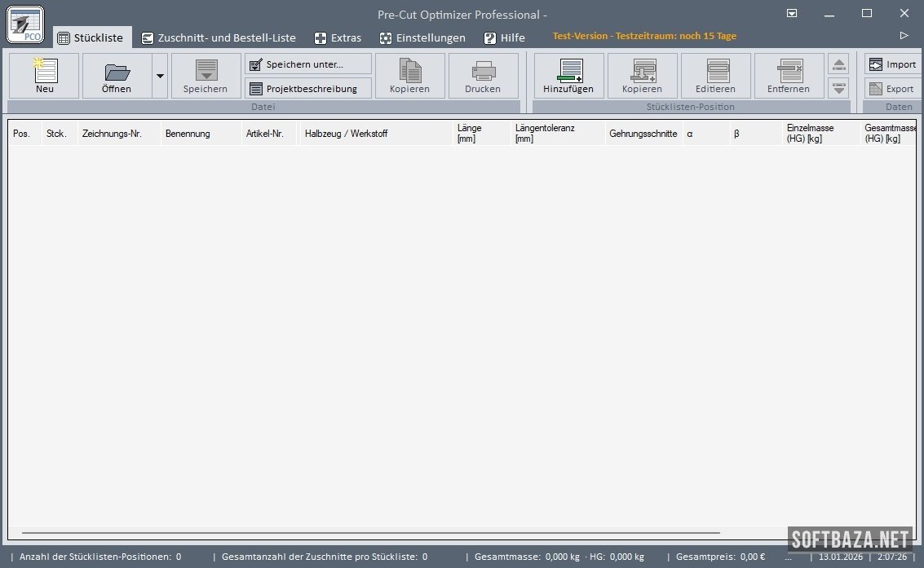Viewport: 924px width, 568px height.
Task: Open the Einstellungen tab
Action: tap(422, 37)
